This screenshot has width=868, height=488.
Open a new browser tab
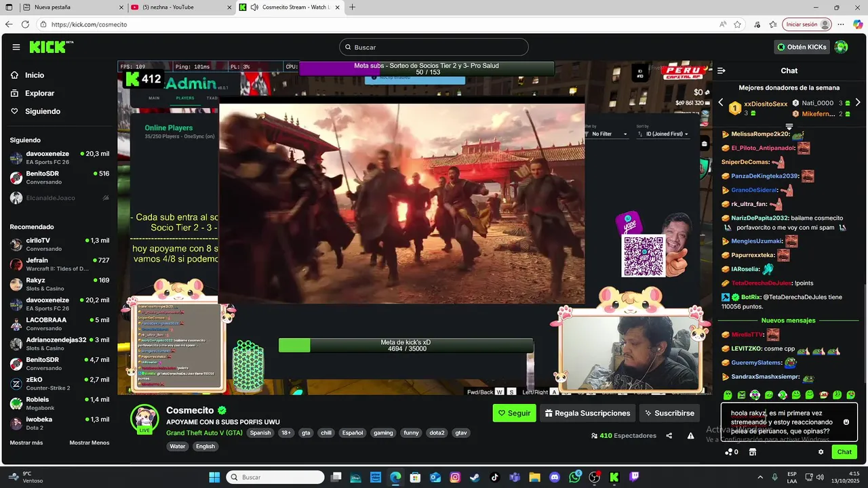click(352, 7)
